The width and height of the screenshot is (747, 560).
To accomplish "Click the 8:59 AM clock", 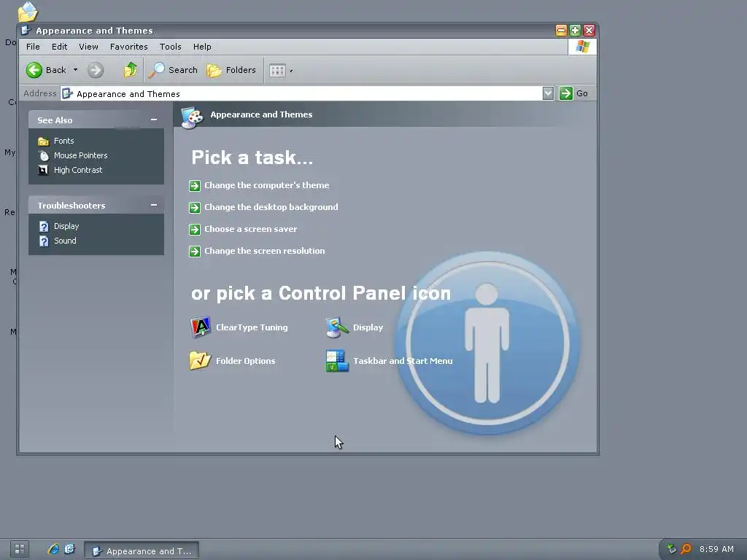I will (x=716, y=550).
